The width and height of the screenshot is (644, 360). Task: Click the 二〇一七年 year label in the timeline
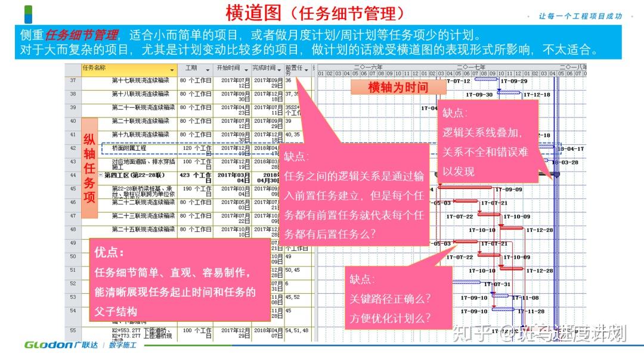(472, 67)
